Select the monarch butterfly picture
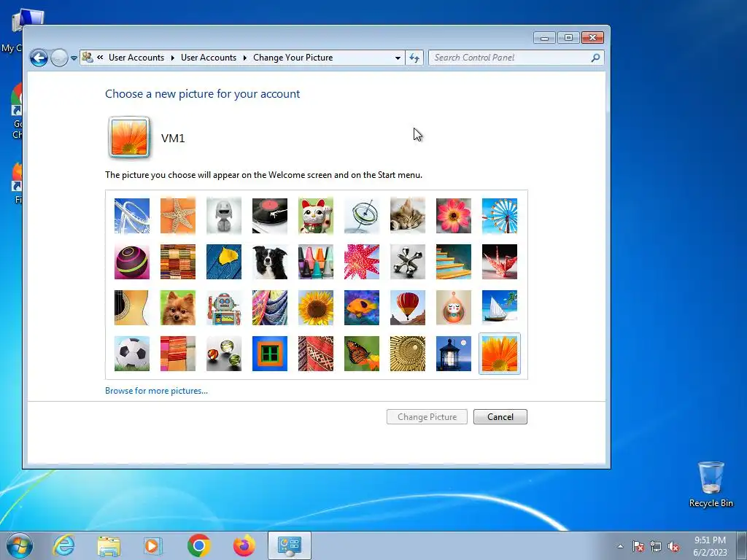This screenshot has height=560, width=747. click(362, 354)
